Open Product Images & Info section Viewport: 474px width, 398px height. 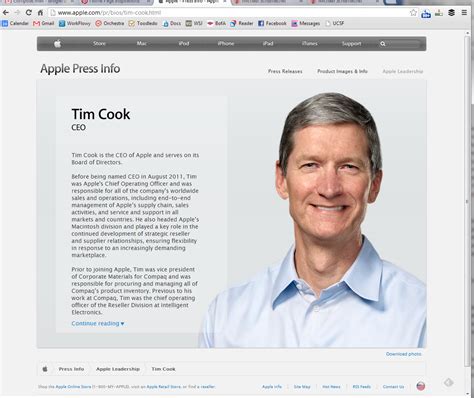coord(342,71)
